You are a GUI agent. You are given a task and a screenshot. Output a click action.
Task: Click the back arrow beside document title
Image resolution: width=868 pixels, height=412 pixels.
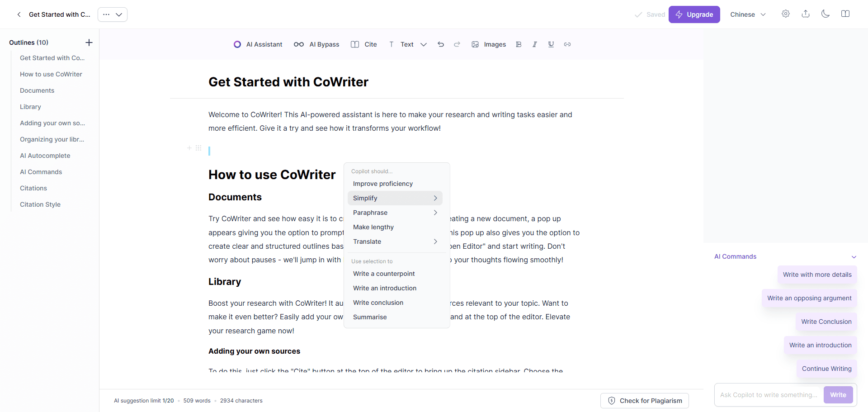[x=19, y=14]
